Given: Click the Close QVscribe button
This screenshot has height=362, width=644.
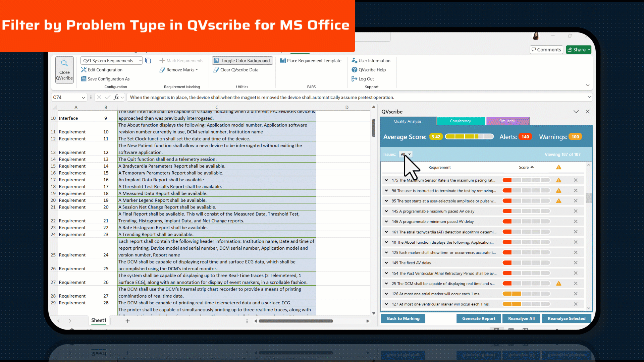Looking at the screenshot, I should point(64,70).
